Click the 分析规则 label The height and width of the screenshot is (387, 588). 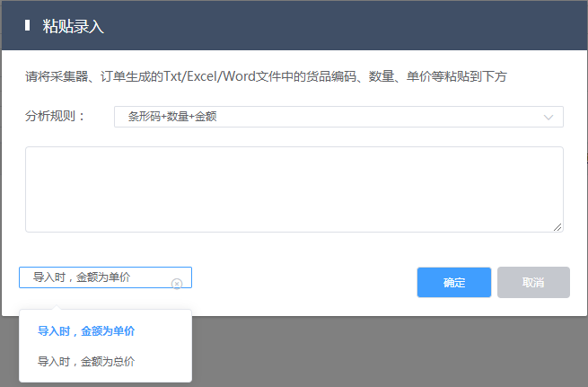pos(55,116)
